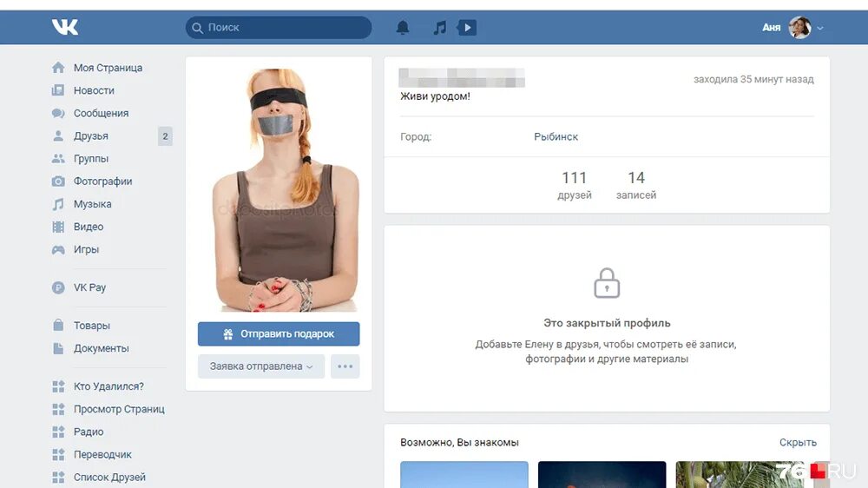The height and width of the screenshot is (488, 868).
Task: Click the VK Pay coin icon
Action: click(58, 287)
